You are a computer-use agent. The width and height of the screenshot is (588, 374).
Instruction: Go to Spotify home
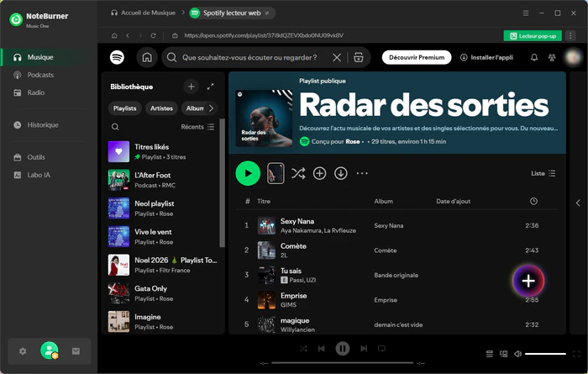coord(147,57)
